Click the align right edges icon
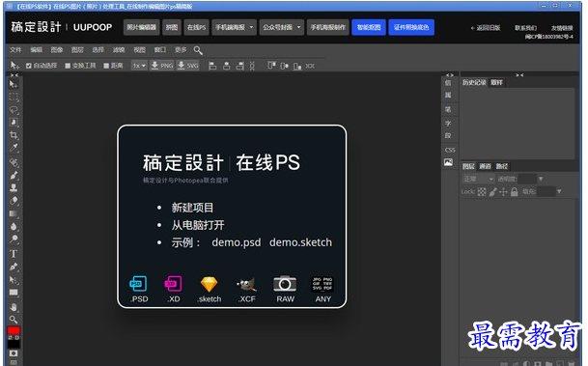 240,66
